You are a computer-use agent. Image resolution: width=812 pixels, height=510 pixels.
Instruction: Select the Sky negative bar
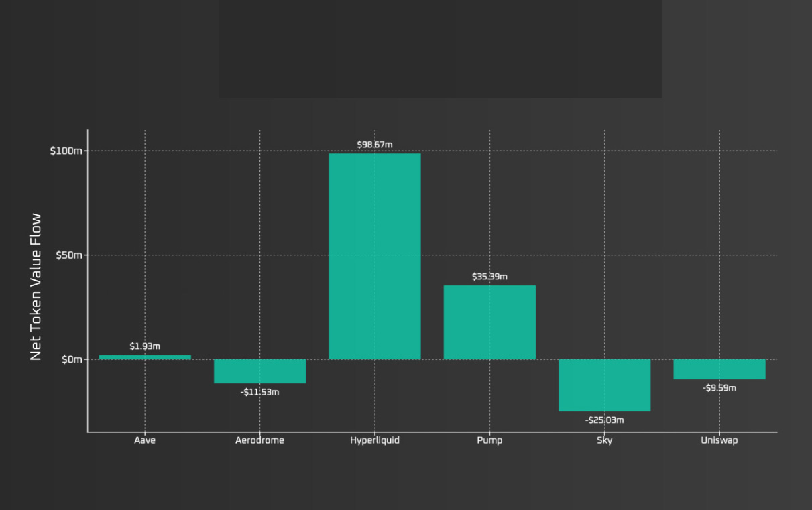tap(604, 385)
